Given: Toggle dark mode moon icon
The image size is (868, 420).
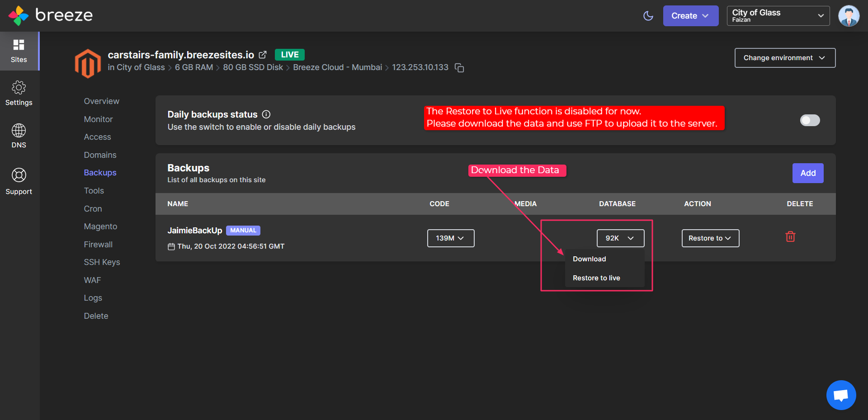Looking at the screenshot, I should [x=648, y=16].
